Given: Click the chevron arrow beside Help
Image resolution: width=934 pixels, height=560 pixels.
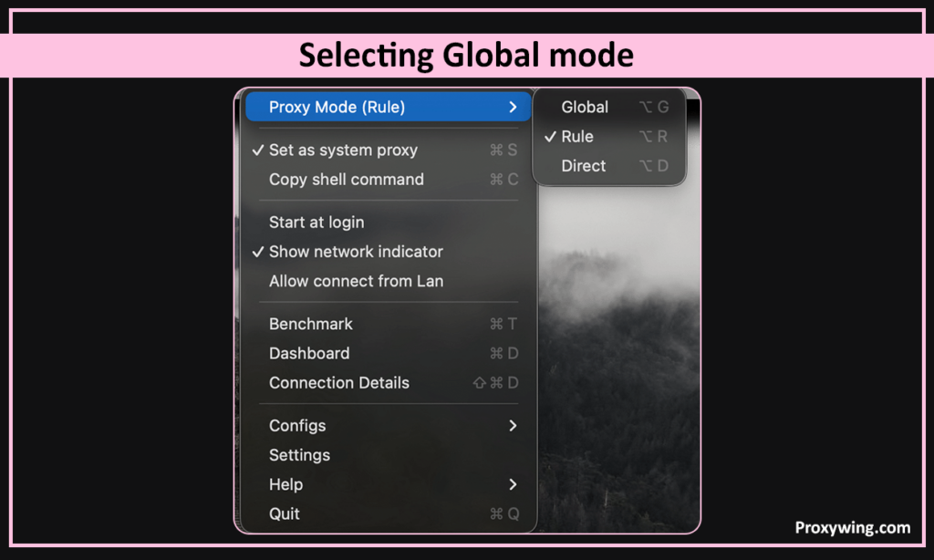Looking at the screenshot, I should (x=513, y=484).
